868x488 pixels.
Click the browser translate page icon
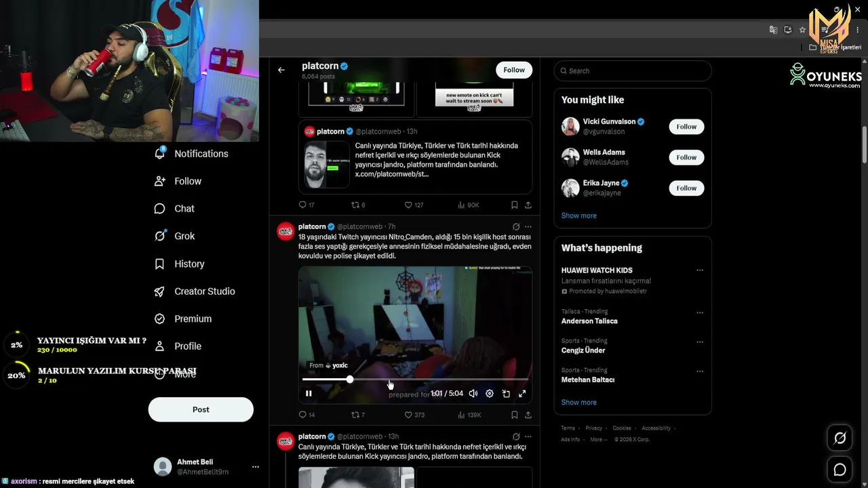773,30
